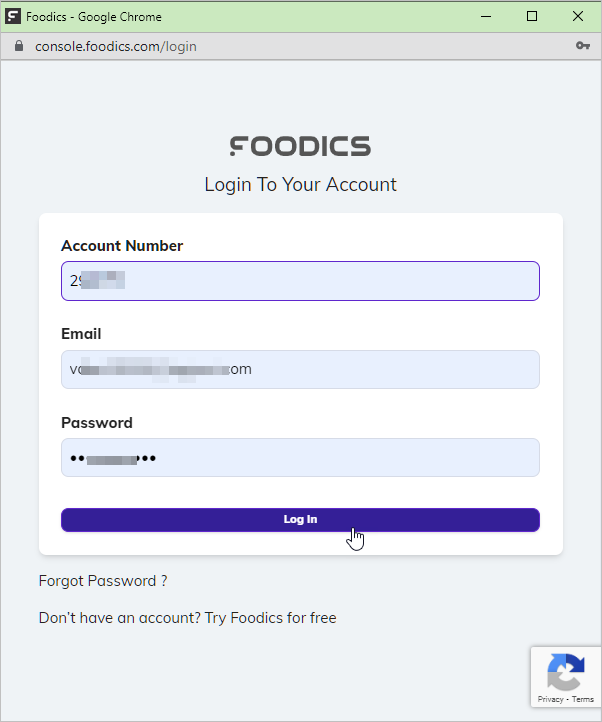Click into the Email input field
The height and width of the screenshot is (722, 602).
pyautogui.click(x=300, y=369)
